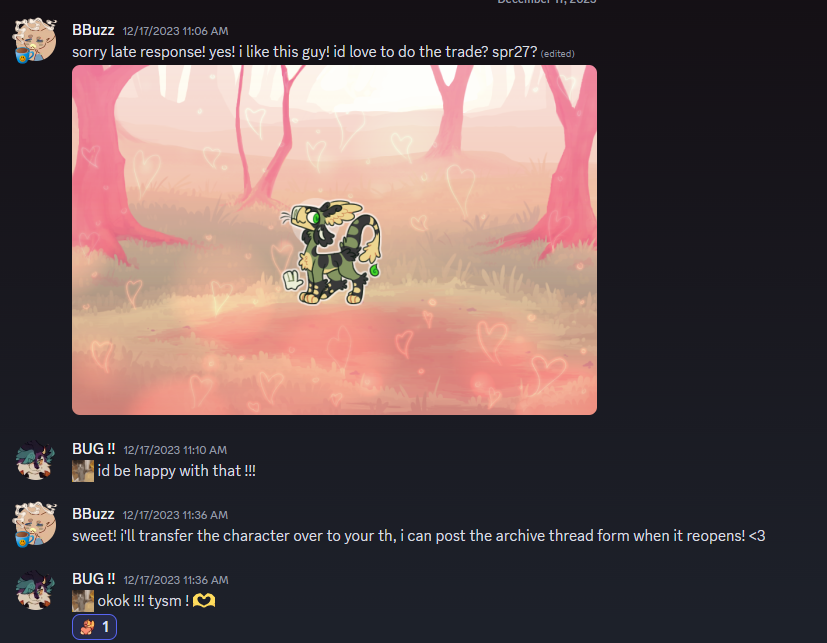This screenshot has height=643, width=827.
Task: Click the small emoji before "id be happy"
Action: [83, 471]
